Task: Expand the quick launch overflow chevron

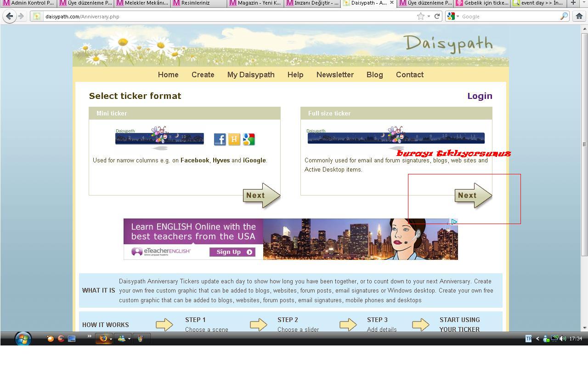Action: [89, 337]
